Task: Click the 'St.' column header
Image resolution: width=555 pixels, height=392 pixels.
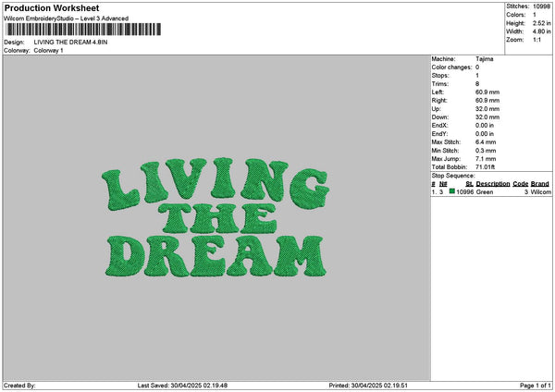Action: pyautogui.click(x=469, y=184)
